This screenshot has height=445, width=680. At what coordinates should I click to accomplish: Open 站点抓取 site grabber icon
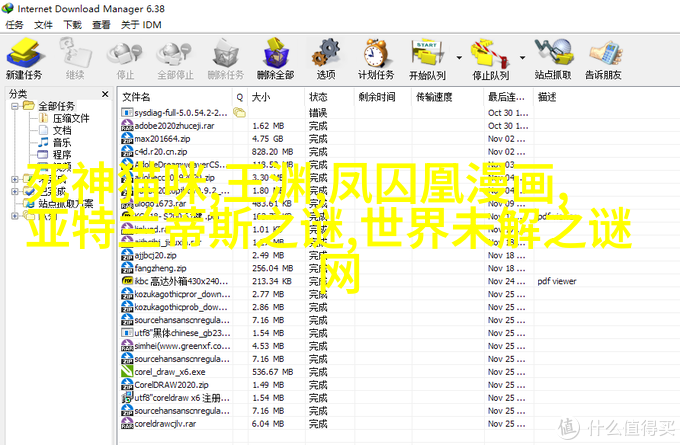pyautogui.click(x=553, y=52)
